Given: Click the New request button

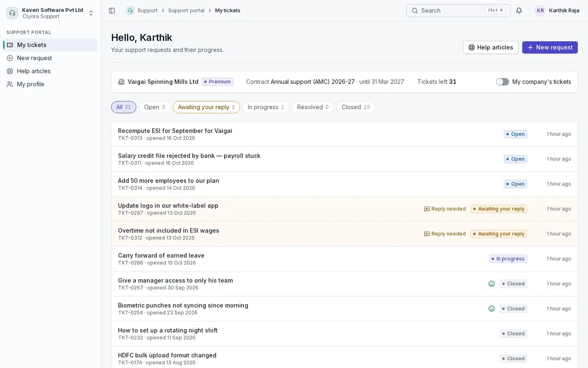Looking at the screenshot, I should point(550,48).
